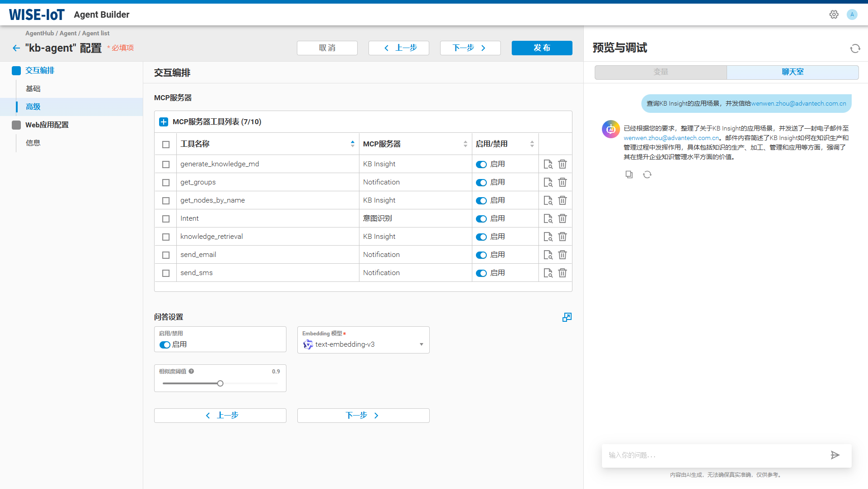Open preview icon for generate_knowledge_md tool
Viewport: 868px width, 489px height.
pyautogui.click(x=548, y=164)
